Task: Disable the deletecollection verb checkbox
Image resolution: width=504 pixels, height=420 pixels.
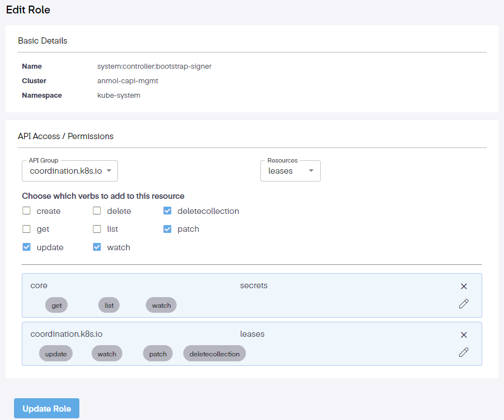Action: 168,211
